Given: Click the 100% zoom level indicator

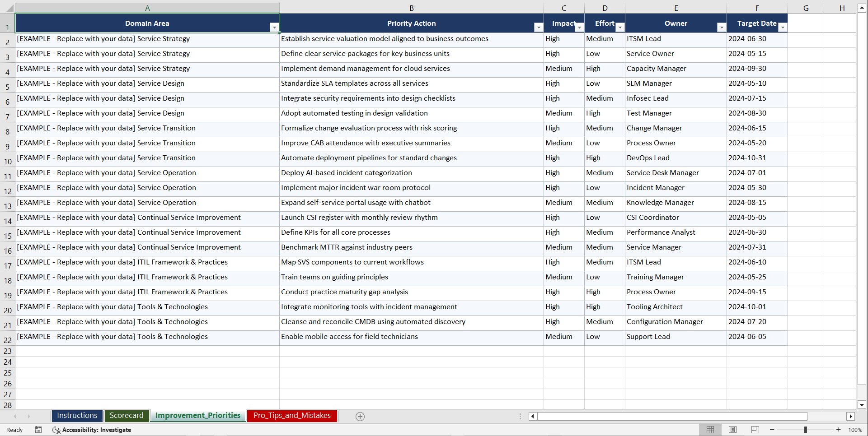Looking at the screenshot, I should point(855,430).
